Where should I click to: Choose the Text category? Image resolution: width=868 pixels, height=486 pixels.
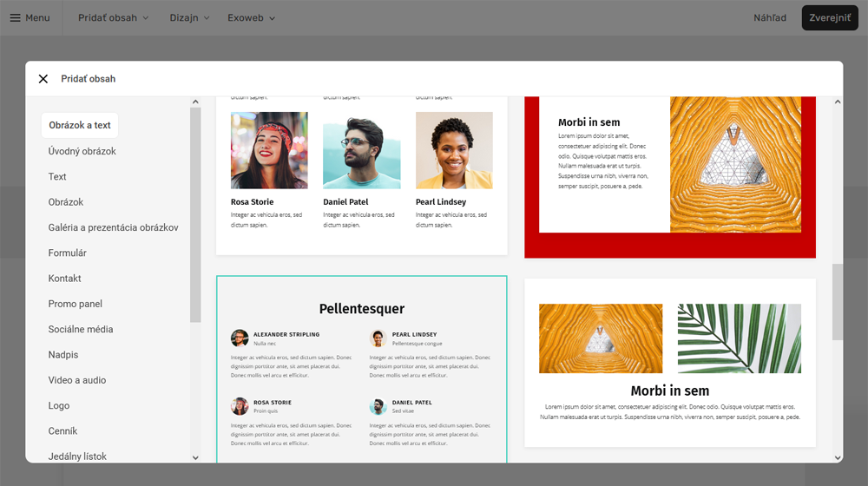click(x=57, y=176)
